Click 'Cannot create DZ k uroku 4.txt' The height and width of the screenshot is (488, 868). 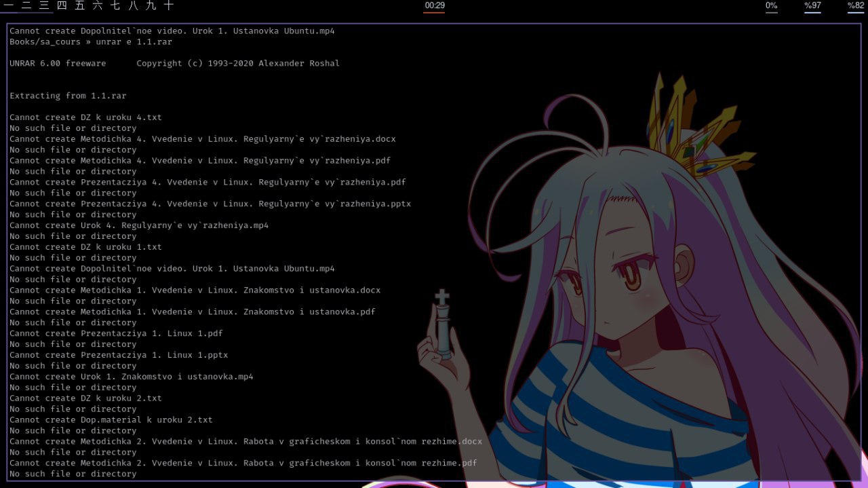point(85,117)
